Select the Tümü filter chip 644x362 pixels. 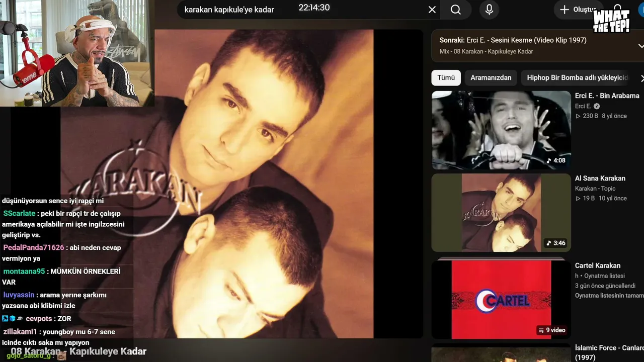pyautogui.click(x=446, y=78)
